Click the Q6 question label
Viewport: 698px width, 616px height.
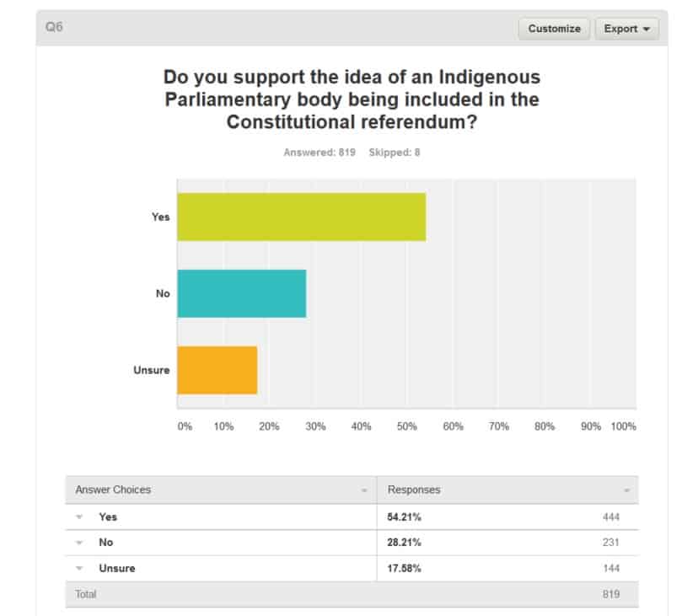coord(54,27)
